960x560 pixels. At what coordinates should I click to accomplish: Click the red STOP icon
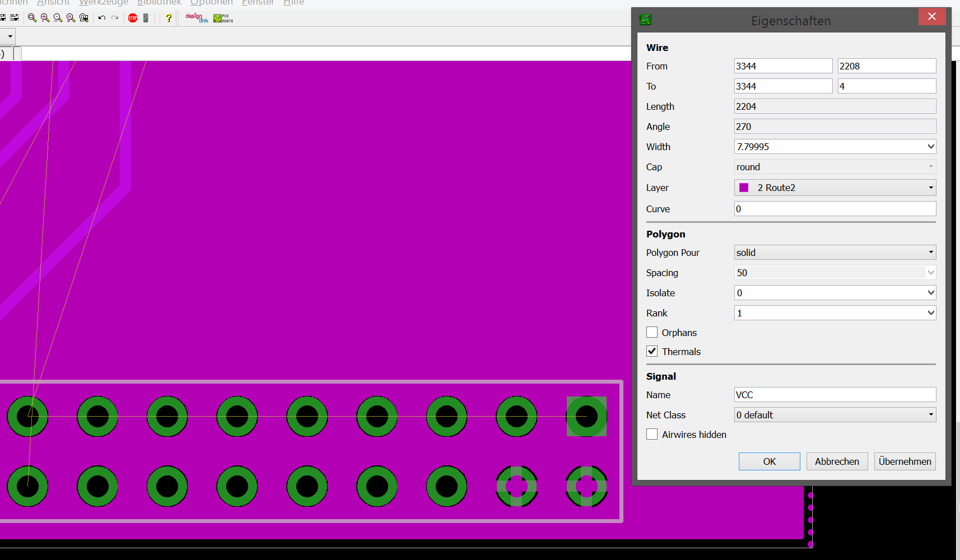133,18
